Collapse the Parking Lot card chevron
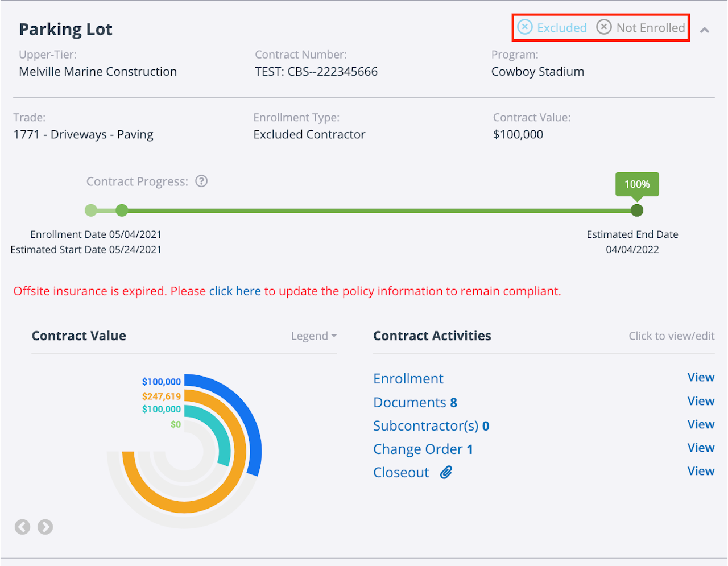This screenshot has height=566, width=728. (x=705, y=30)
